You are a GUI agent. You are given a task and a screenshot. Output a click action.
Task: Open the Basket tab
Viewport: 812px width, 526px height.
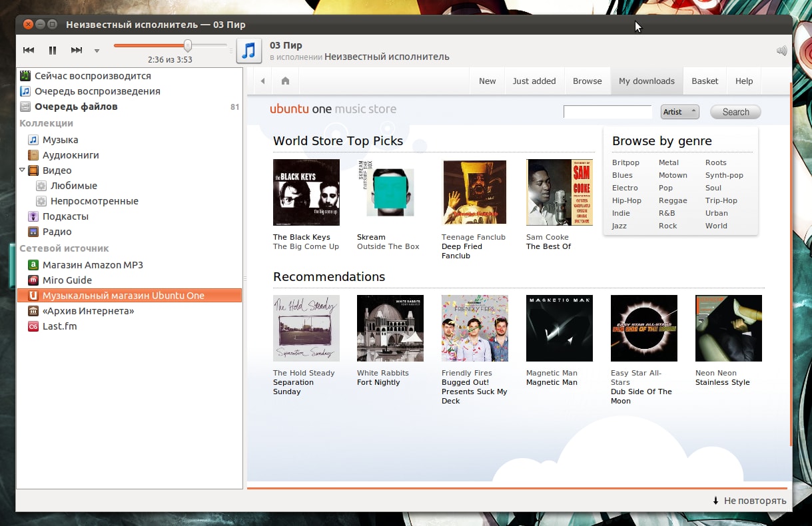pos(705,81)
